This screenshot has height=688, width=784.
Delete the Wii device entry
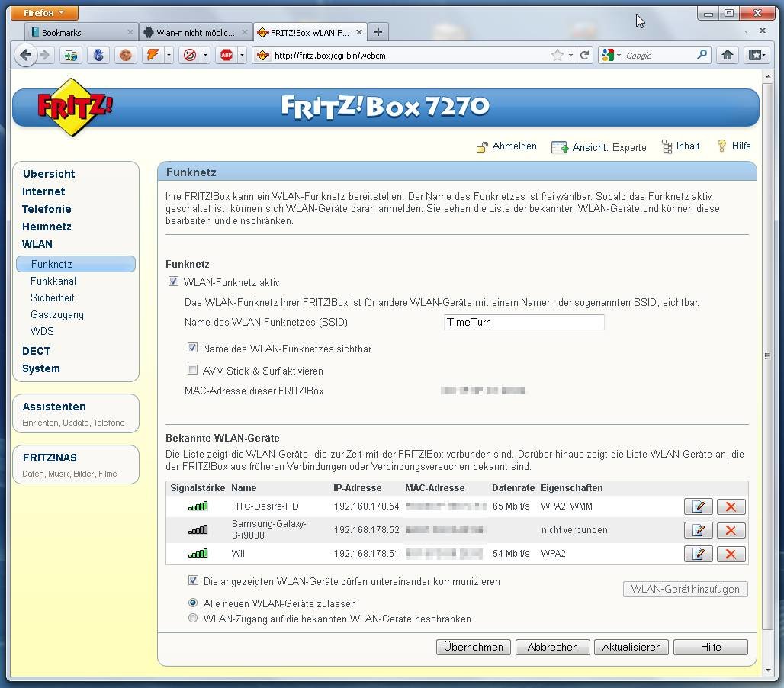coord(731,554)
